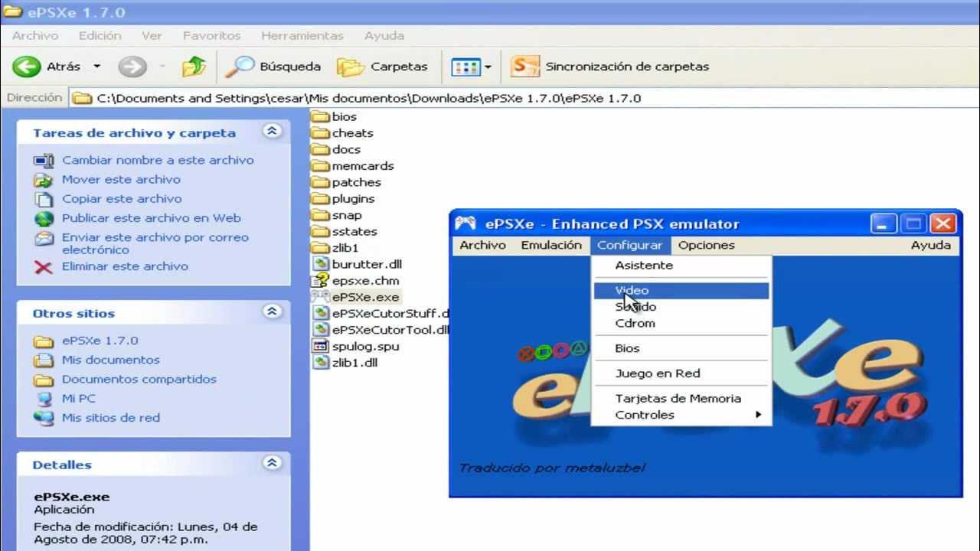Screen dimensions: 980x551
Task: Click the green Atrás back arrow icon
Action: pos(26,67)
